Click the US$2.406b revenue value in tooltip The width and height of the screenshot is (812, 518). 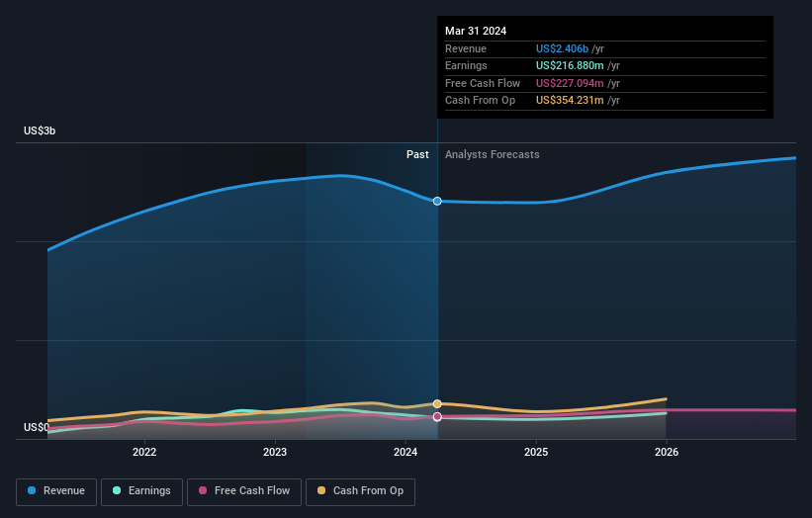pos(562,48)
